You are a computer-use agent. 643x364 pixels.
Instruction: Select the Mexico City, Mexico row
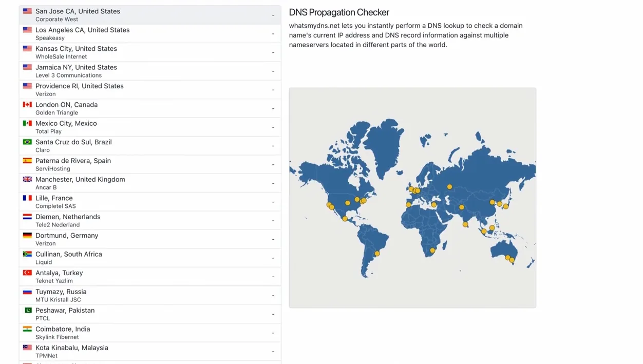click(150, 127)
